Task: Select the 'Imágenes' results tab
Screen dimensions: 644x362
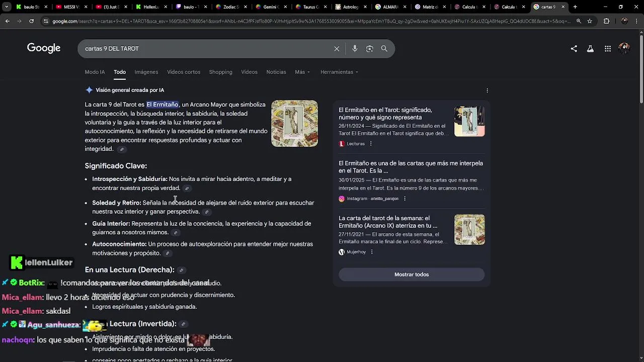Action: pyautogui.click(x=146, y=72)
